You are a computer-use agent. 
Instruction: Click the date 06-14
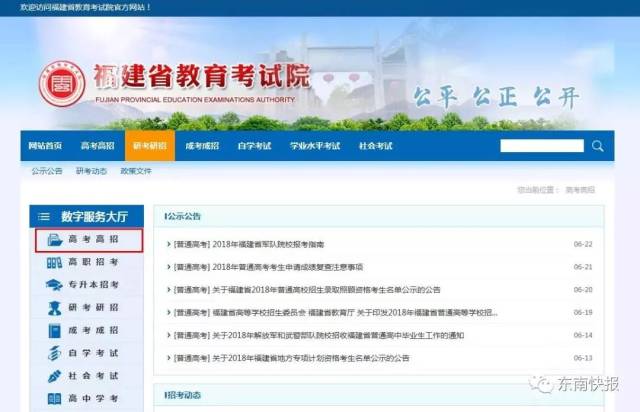pos(583,335)
